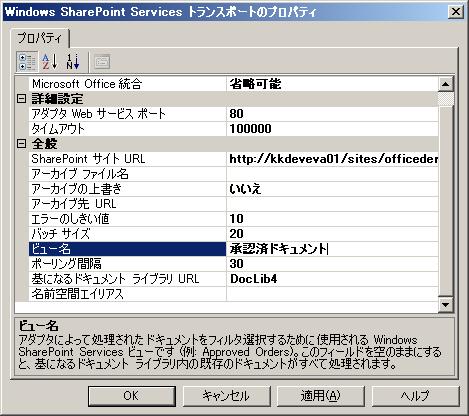
Task: Click the 全般 category header text
Action: tap(44, 144)
